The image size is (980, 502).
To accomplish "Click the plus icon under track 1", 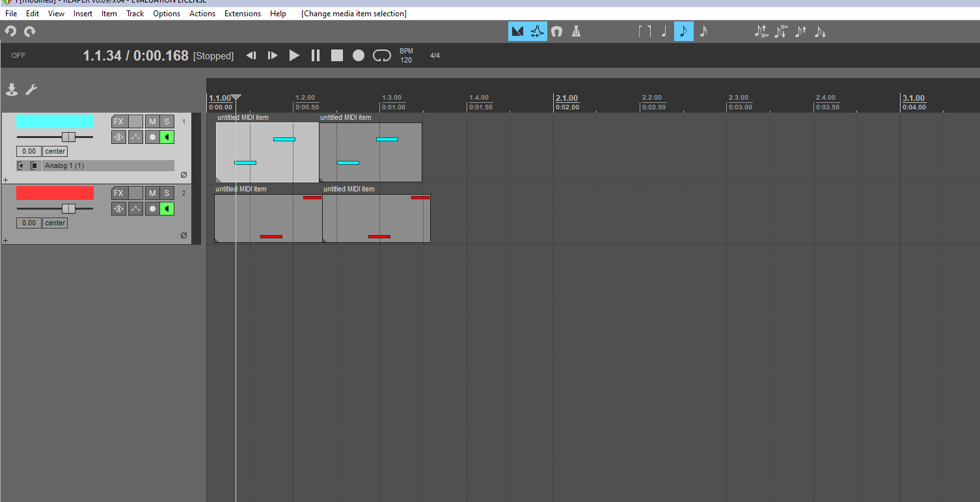I will pyautogui.click(x=5, y=180).
